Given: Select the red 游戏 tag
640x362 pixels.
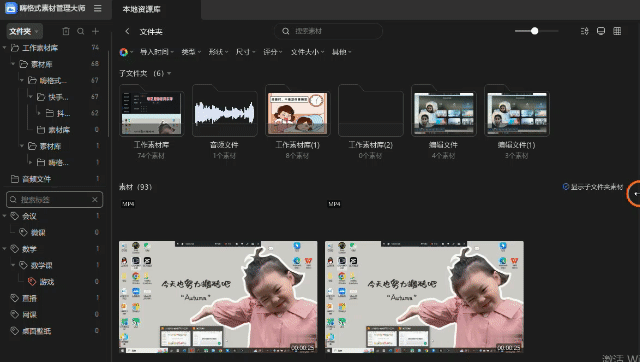Looking at the screenshot, I should click(47, 282).
